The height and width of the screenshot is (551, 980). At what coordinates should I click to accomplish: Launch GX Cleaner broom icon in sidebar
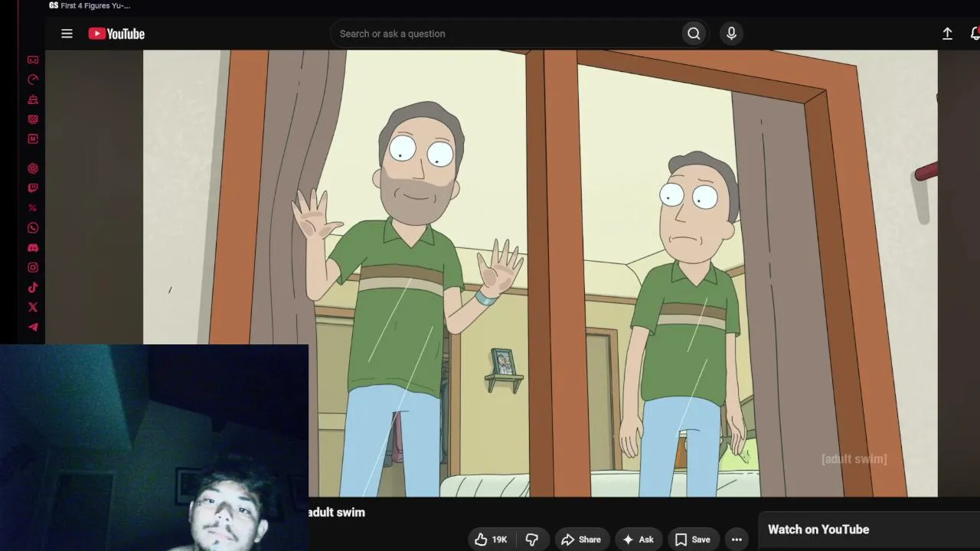pyautogui.click(x=33, y=99)
